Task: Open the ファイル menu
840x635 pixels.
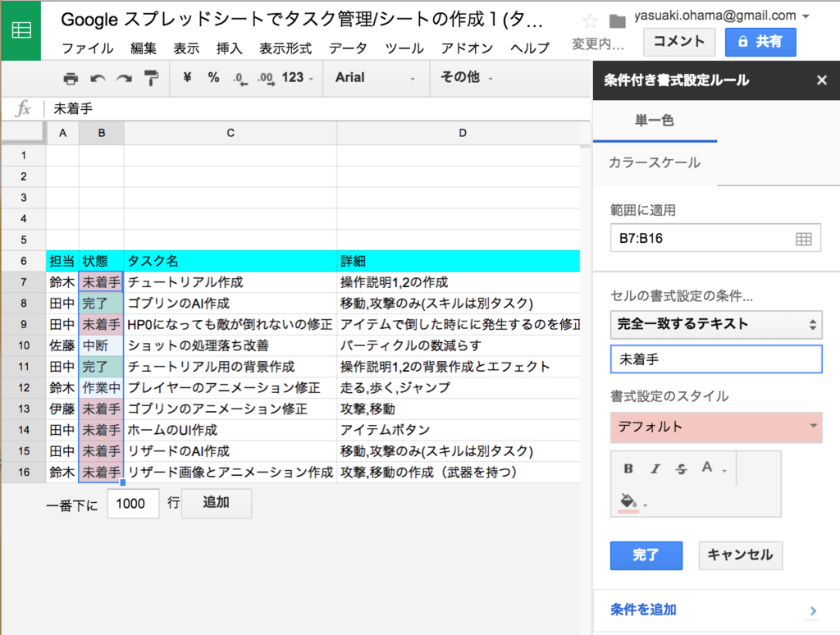Action: (x=87, y=48)
